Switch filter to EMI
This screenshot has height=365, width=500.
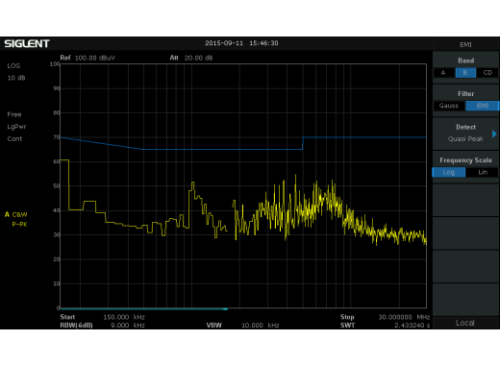pyautogui.click(x=482, y=106)
